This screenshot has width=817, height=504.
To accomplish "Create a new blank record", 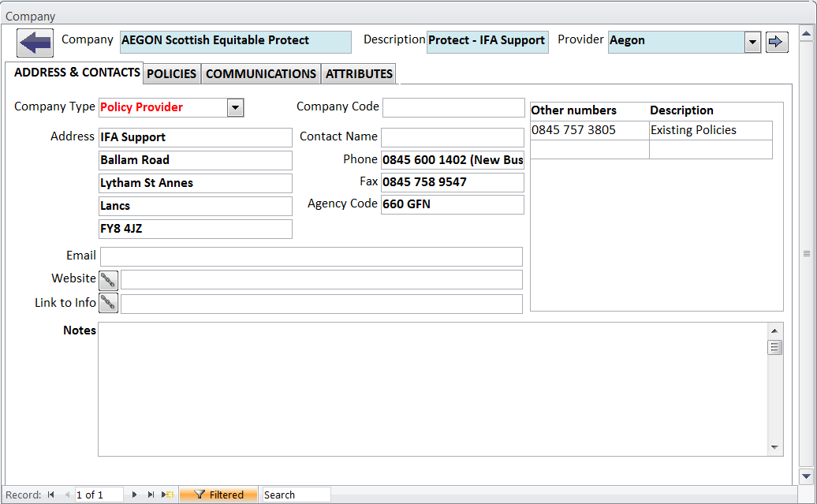I will coord(168,495).
